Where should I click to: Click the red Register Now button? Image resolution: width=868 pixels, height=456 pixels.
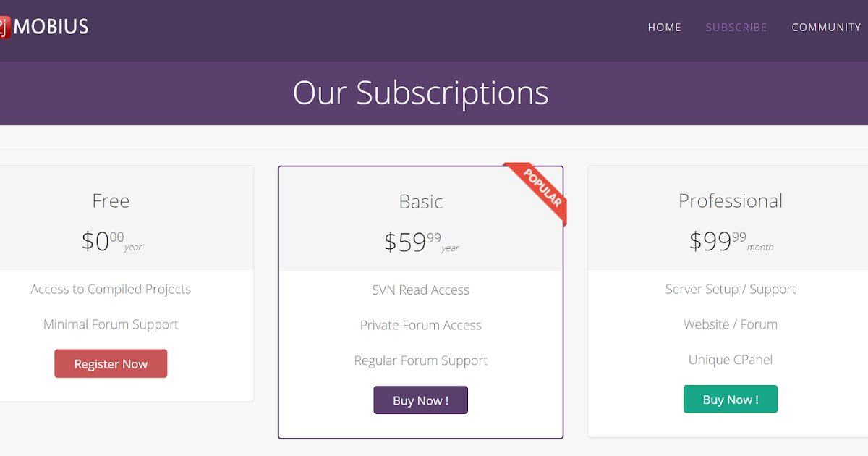pyautogui.click(x=111, y=364)
